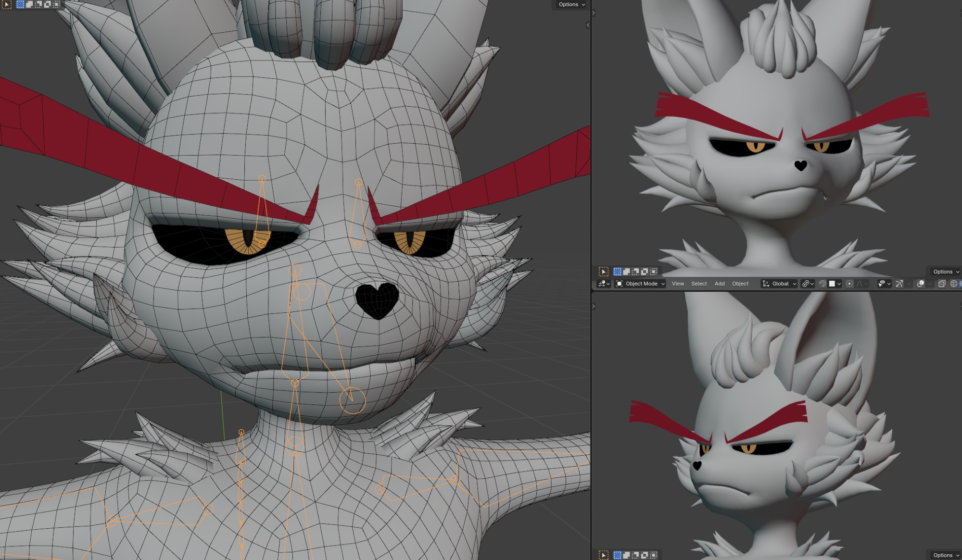962x560 pixels.
Task: Choose Subtract selection mode in top-left viewport
Action: (38, 4)
